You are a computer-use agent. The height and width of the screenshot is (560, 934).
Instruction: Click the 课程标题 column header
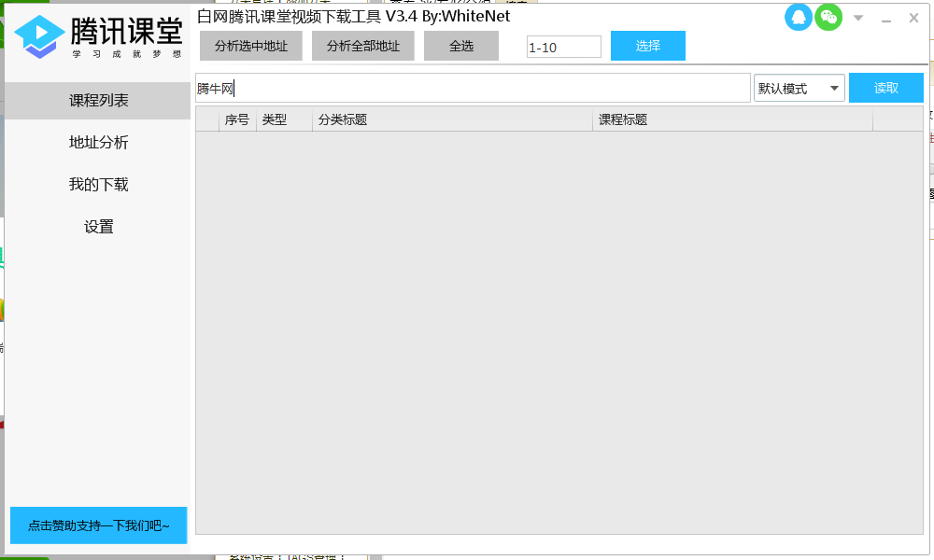pos(732,119)
